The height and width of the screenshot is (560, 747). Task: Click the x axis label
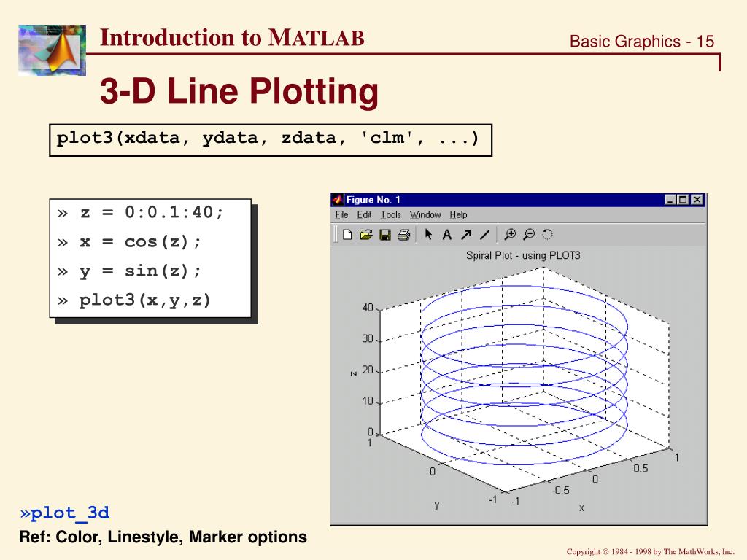click(x=581, y=508)
